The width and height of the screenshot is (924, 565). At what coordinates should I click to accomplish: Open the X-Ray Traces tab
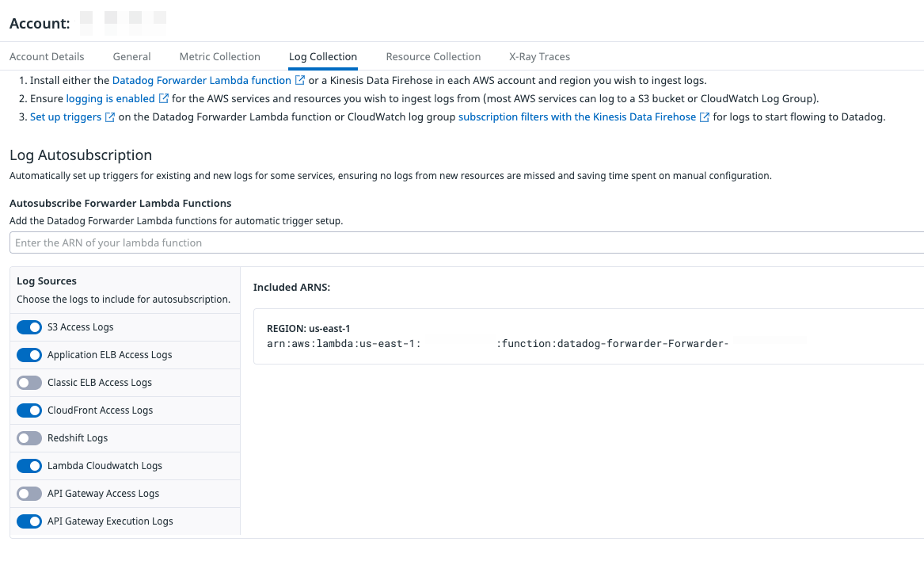coord(540,56)
